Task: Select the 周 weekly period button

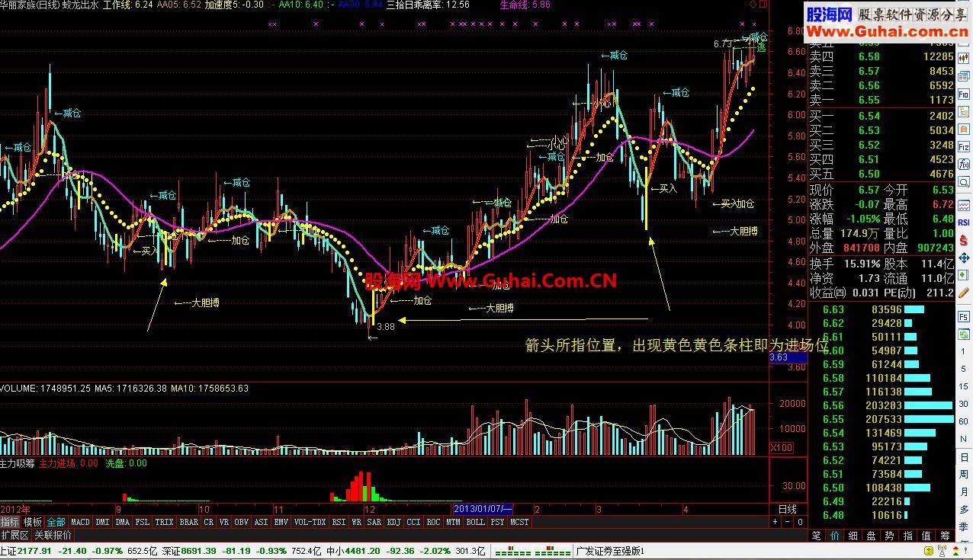Action: (x=964, y=474)
